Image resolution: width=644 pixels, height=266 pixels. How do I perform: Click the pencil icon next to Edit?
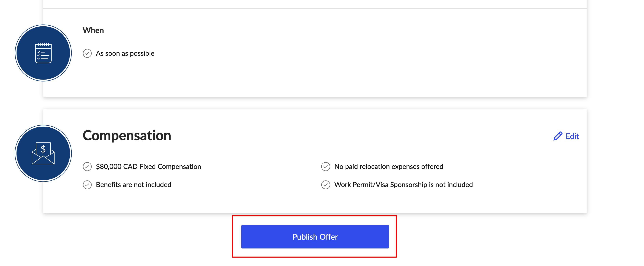click(x=558, y=136)
